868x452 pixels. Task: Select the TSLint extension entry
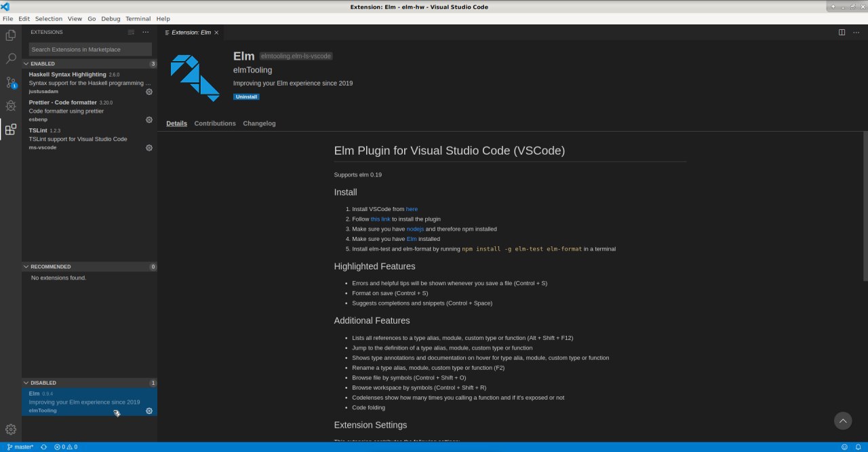[90, 138]
